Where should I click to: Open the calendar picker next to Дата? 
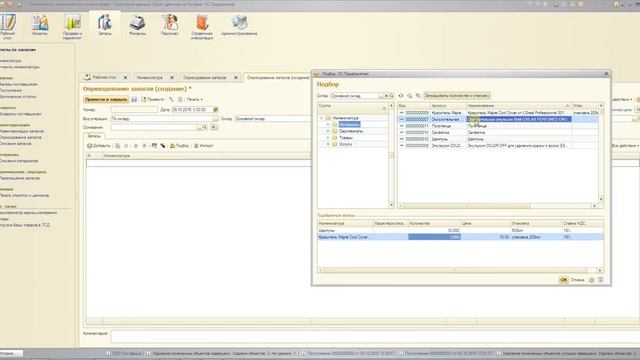point(216,110)
